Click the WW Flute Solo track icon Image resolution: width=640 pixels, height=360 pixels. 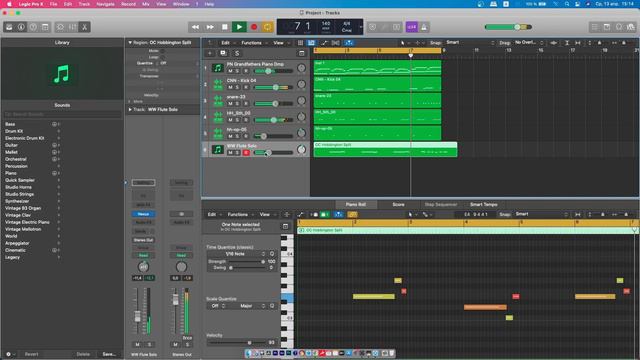pyautogui.click(x=218, y=150)
